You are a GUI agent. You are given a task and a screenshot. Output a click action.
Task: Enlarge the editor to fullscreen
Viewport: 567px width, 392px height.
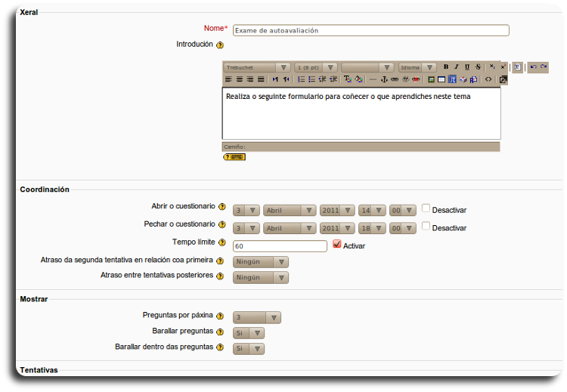(x=503, y=79)
